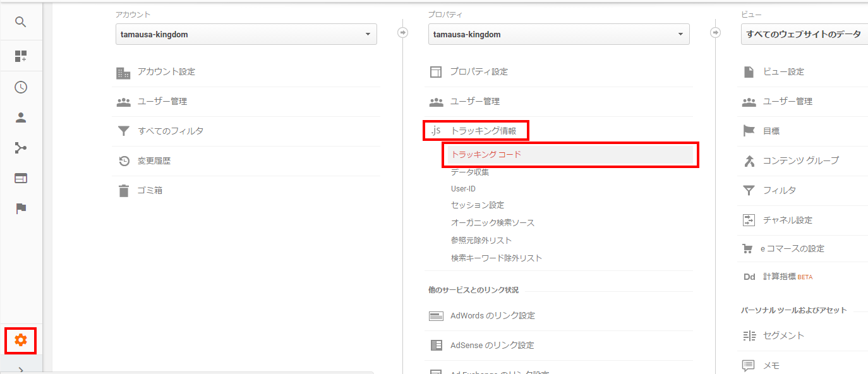Open Audience person icon in sidebar

click(21, 118)
